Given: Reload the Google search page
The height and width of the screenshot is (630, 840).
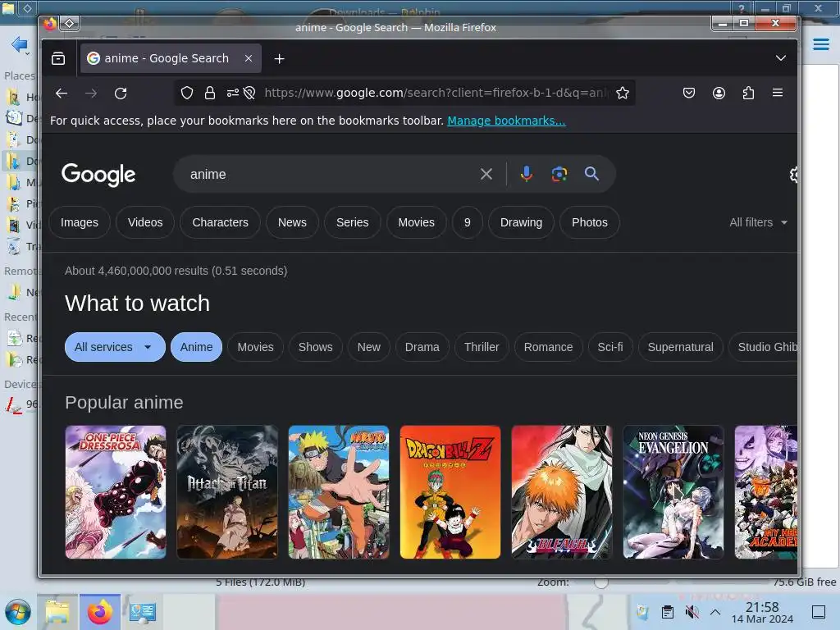Looking at the screenshot, I should tap(121, 94).
